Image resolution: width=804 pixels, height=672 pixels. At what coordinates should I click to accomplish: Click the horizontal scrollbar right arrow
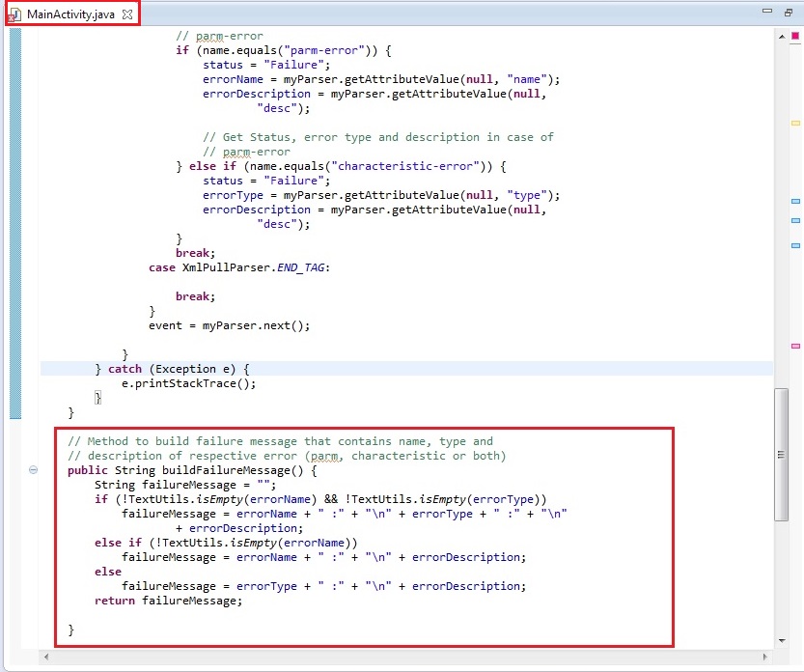766,656
